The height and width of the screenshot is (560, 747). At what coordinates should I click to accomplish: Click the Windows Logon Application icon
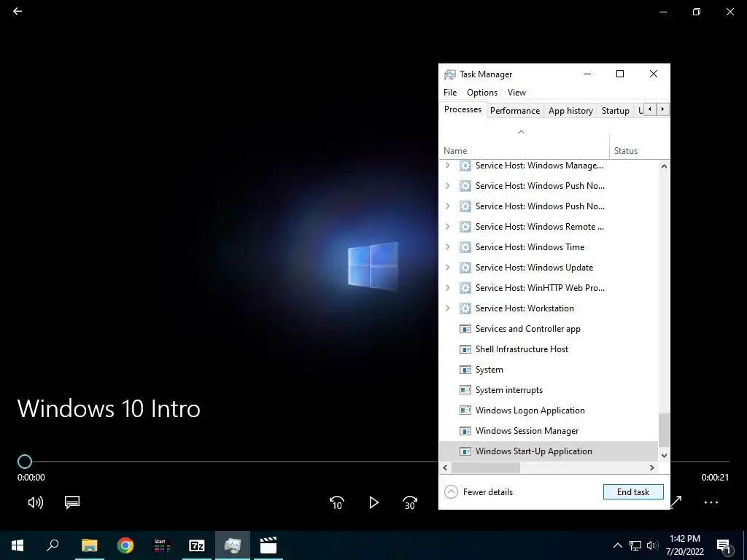pos(465,410)
